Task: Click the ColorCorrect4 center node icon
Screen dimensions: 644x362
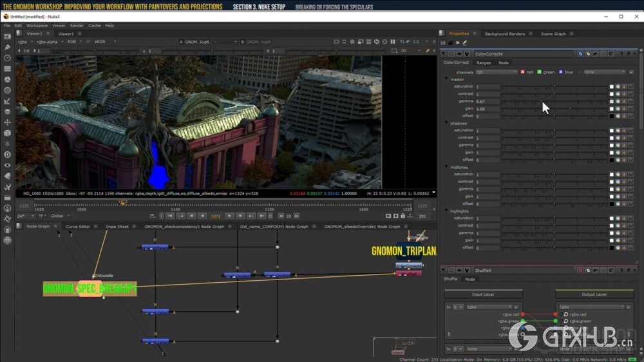Action: click(x=451, y=54)
